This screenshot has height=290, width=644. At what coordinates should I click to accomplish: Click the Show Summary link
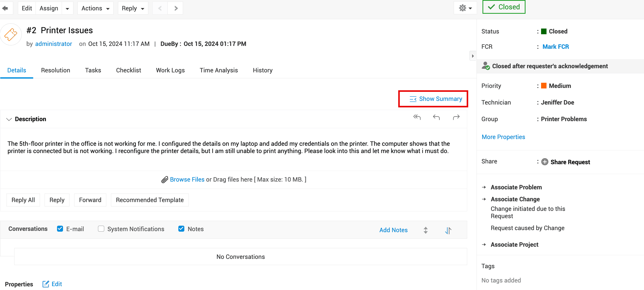[436, 99]
